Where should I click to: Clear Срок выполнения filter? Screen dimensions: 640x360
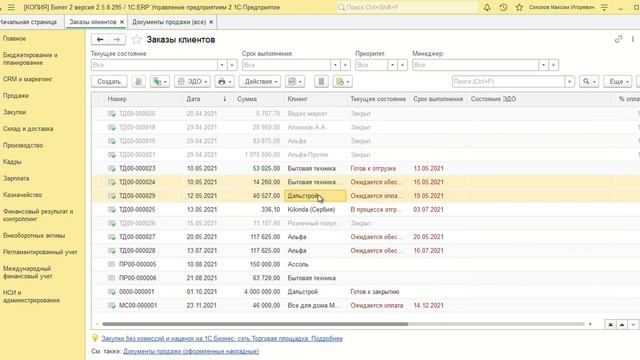(345, 65)
